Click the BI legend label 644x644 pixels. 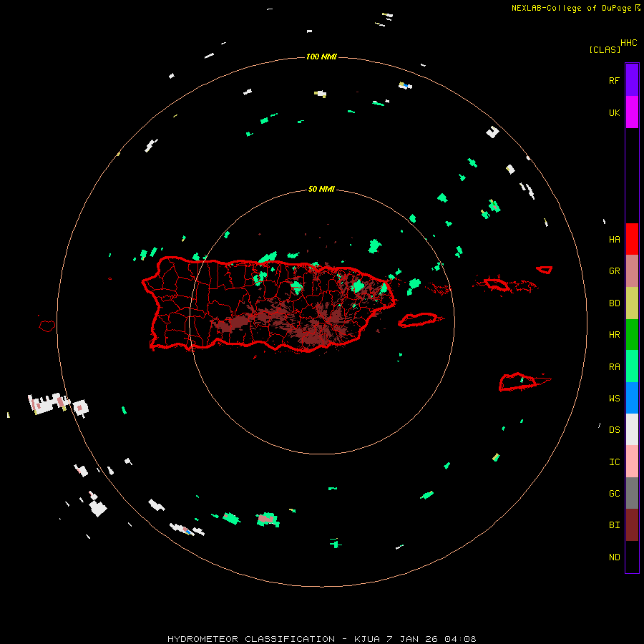(614, 525)
